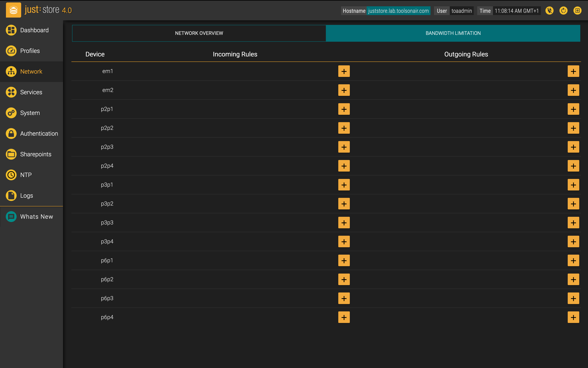This screenshot has height=368, width=588.
Task: Add incoming rule for p6p3
Action: click(x=344, y=298)
